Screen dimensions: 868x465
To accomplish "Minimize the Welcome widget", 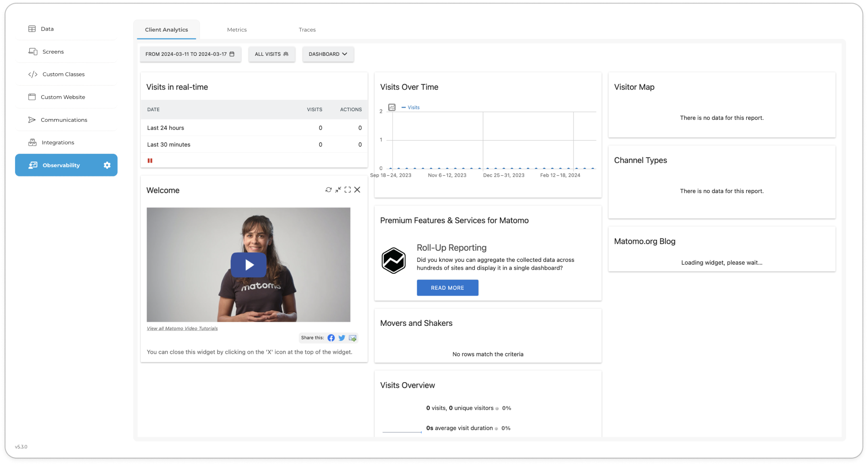I will (338, 190).
